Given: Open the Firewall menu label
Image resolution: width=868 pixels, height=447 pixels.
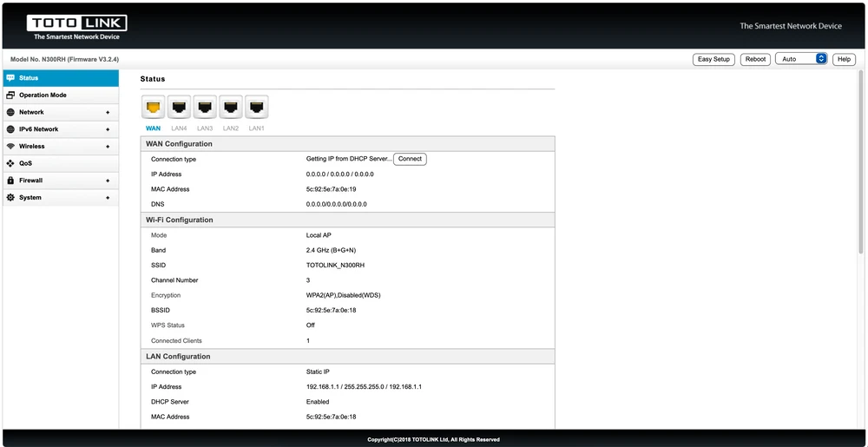Looking at the screenshot, I should click(x=31, y=181).
